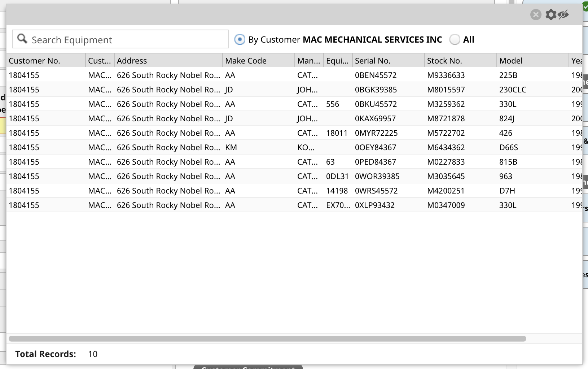Viewport: 588px width, 369px height.
Task: Click model D66S cell
Action: pos(509,147)
